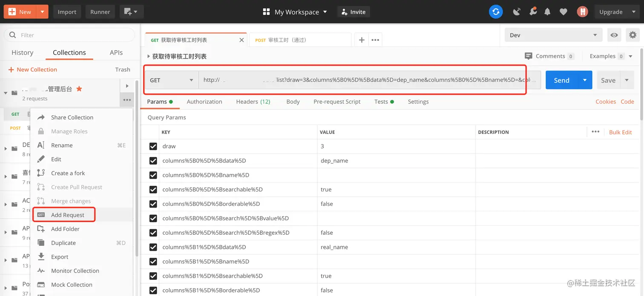644x296 pixels.
Task: Click the heart icon in header
Action: pos(563,12)
